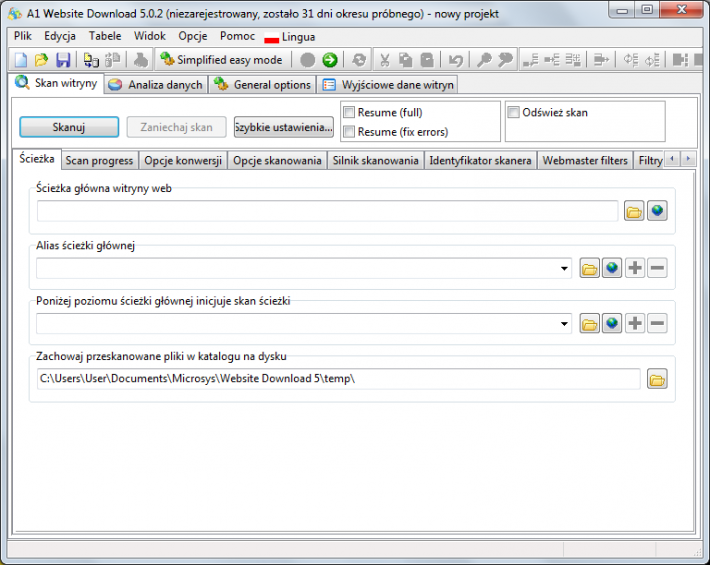Viewport: 710px width, 565px height.
Task: Open the Tabele menu
Action: [105, 36]
